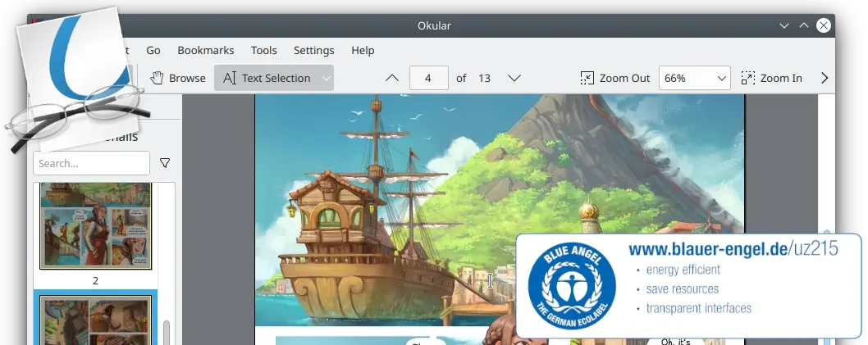Click the thumbnail filter funnel icon
The width and height of the screenshot is (868, 345).
pos(164,163)
